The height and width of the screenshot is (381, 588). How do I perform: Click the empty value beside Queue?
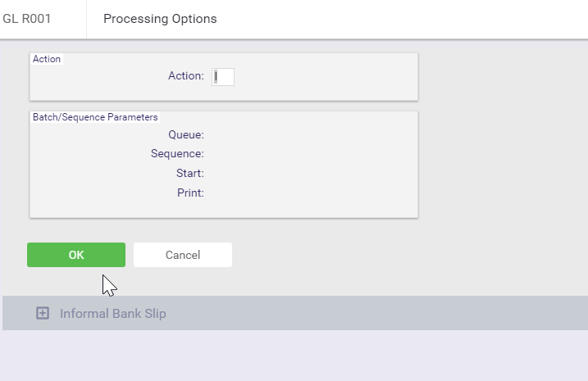[x=262, y=135]
